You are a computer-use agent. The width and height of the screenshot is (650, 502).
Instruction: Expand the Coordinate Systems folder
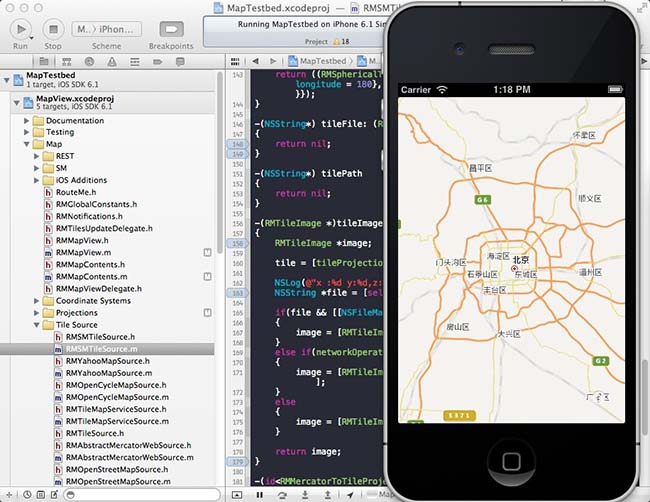coord(36,301)
